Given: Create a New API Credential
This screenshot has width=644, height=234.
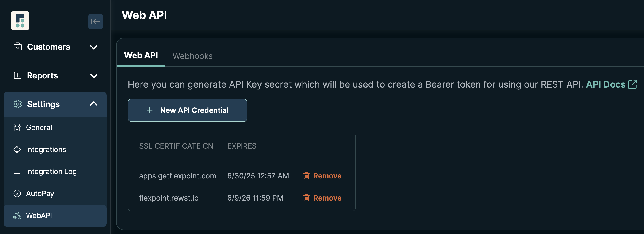Looking at the screenshot, I should 187,110.
